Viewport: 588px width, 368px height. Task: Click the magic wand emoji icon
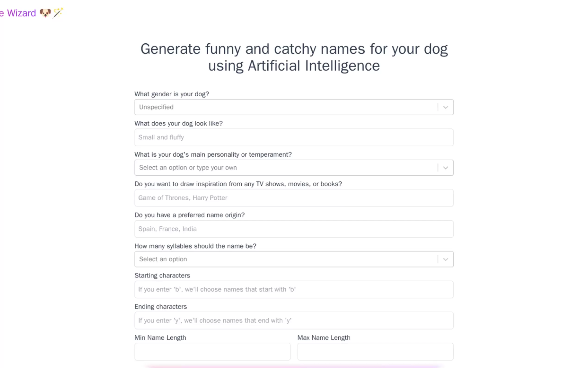coord(58,13)
